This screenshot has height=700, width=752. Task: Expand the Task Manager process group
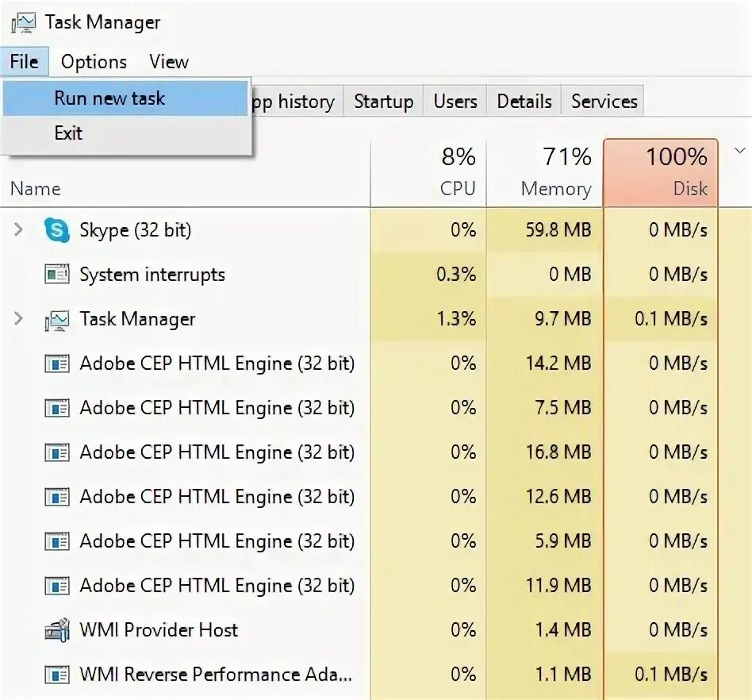19,319
